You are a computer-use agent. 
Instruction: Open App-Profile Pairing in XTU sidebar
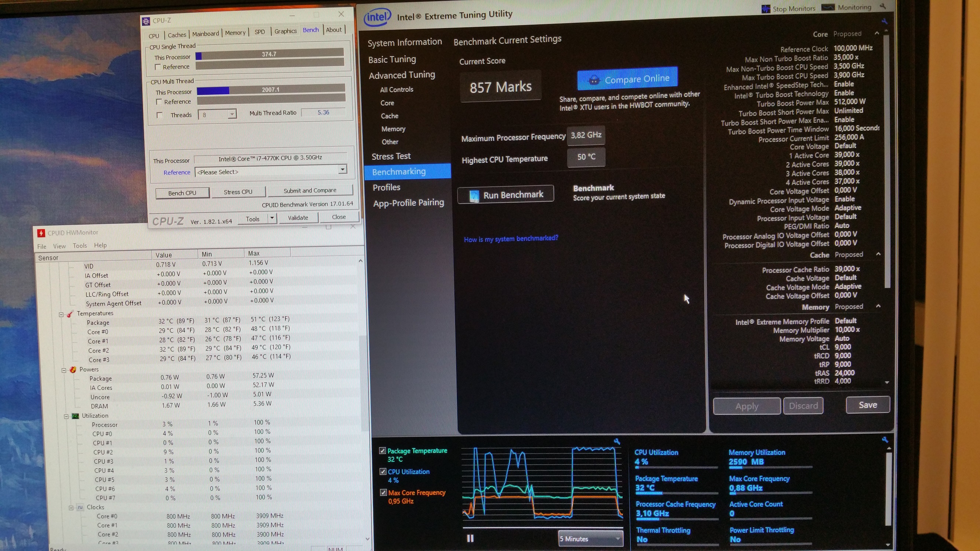408,203
